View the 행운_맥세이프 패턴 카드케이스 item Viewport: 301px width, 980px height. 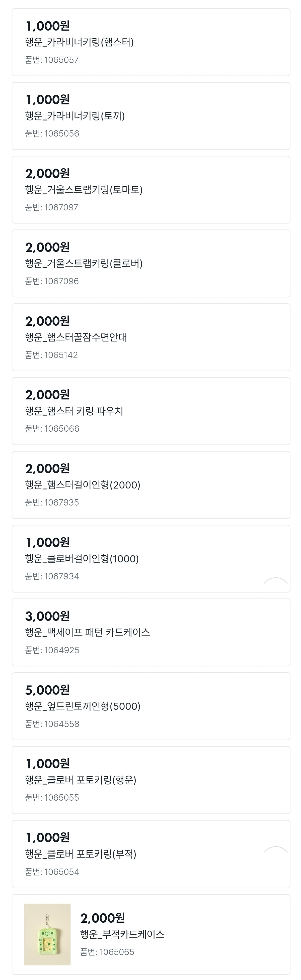coord(88,632)
